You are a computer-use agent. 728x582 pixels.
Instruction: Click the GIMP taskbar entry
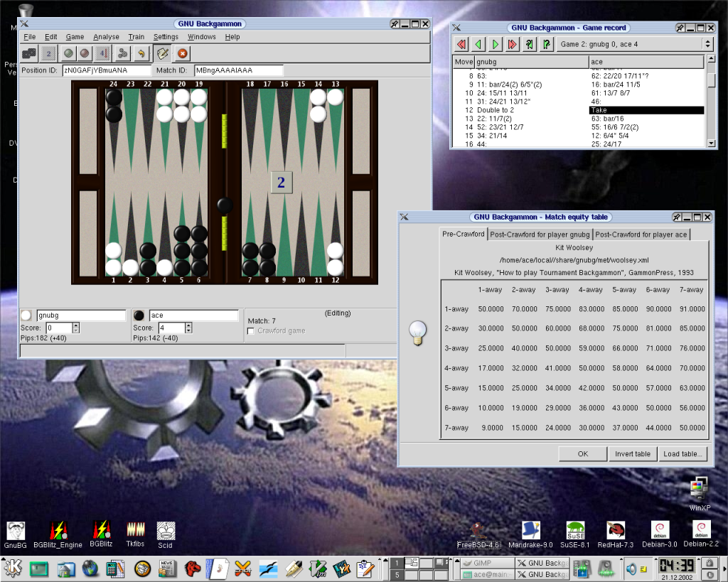(x=487, y=563)
